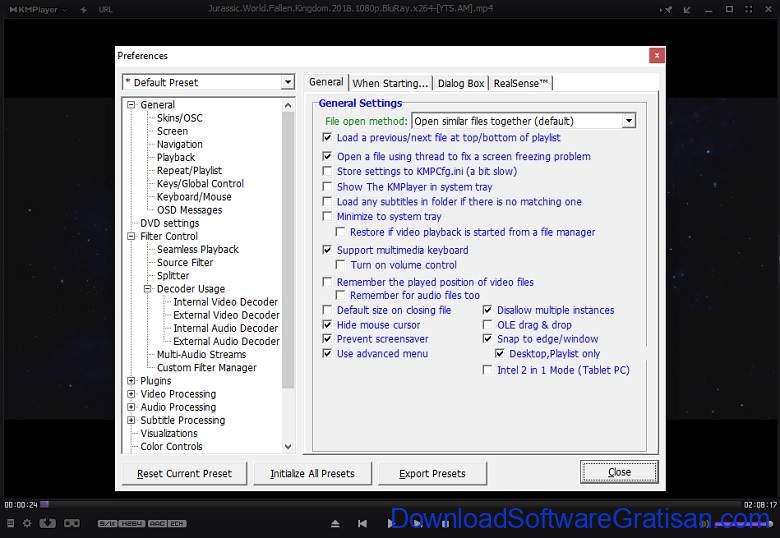Open the playlist icon at bottom left
The width and height of the screenshot is (780, 538).
(x=10, y=523)
